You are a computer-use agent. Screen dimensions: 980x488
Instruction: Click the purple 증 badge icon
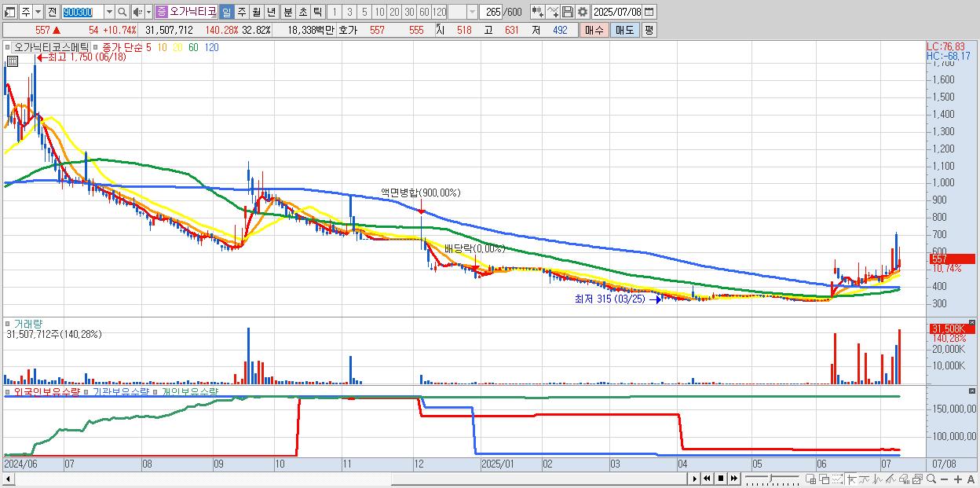[162, 12]
